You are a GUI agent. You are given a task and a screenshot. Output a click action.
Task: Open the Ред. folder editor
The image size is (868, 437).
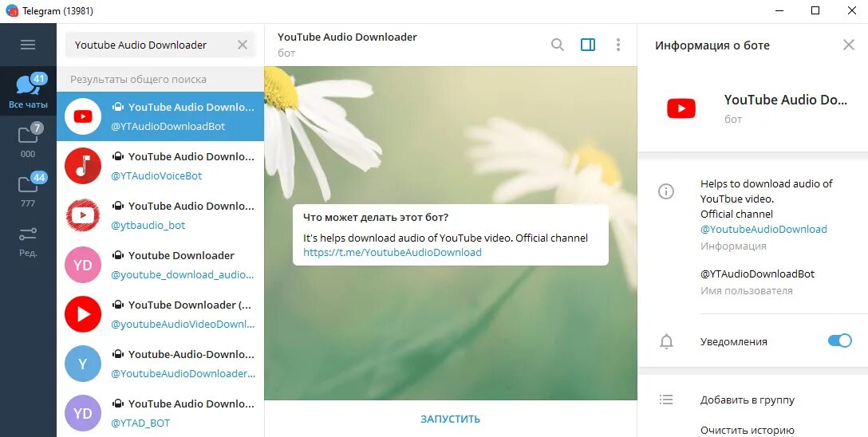tap(28, 241)
